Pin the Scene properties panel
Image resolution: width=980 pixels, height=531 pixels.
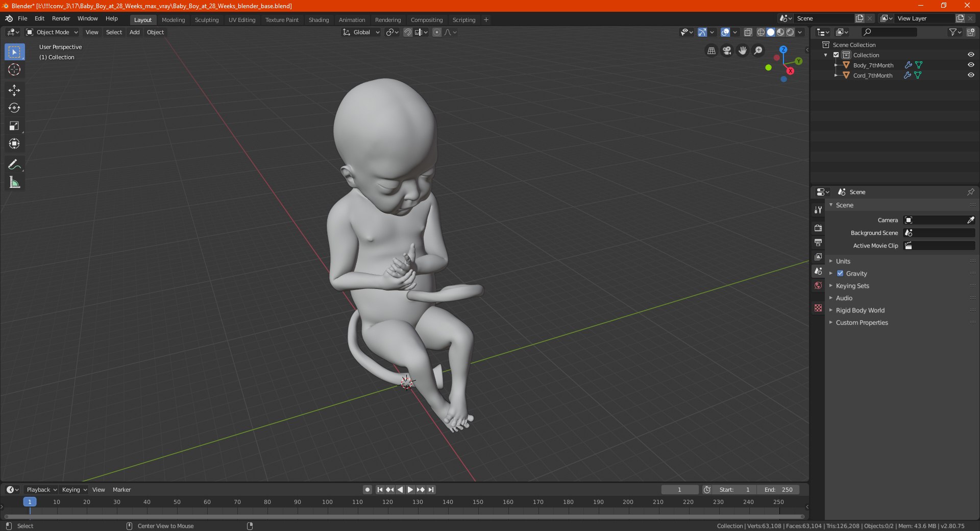pyautogui.click(x=970, y=192)
